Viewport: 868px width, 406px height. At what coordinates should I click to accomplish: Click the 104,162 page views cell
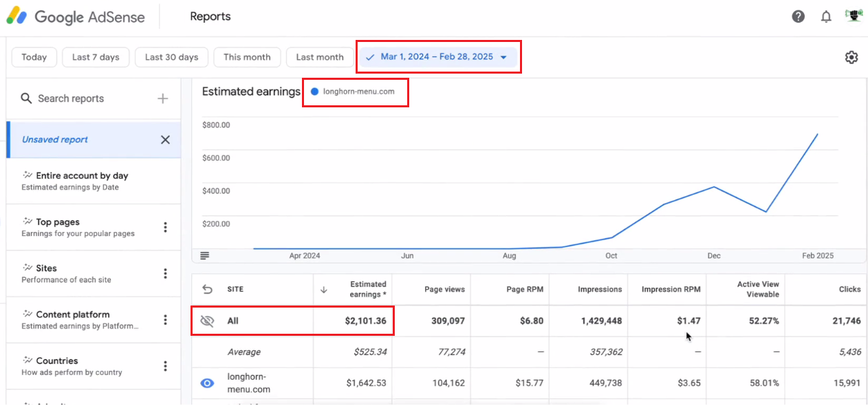[x=446, y=383]
